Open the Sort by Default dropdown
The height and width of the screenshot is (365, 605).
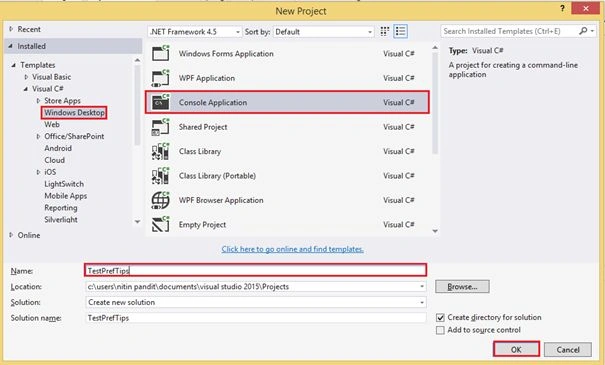(324, 32)
